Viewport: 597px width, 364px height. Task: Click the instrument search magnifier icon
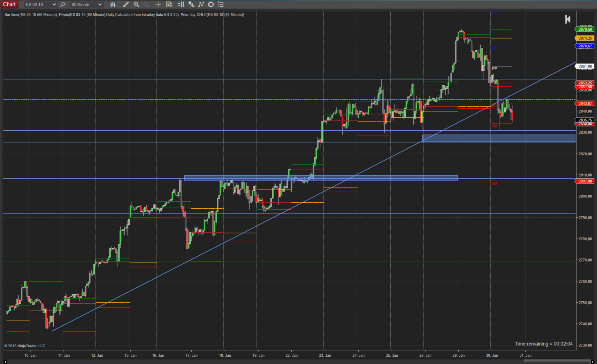tap(63, 5)
